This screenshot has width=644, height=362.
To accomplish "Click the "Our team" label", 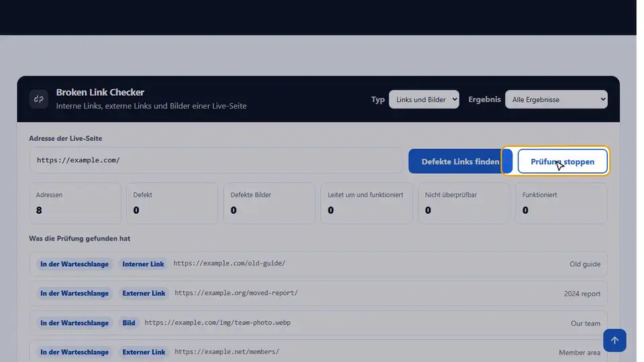I will 585,323.
